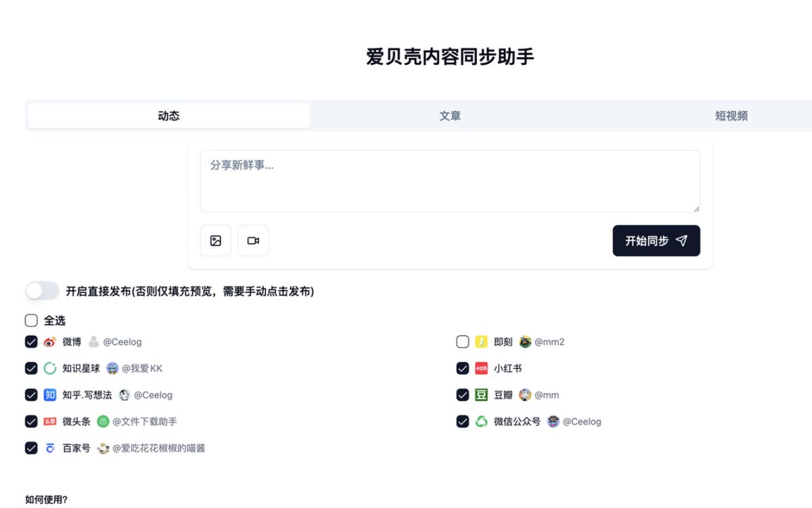Click the 开始同步 button
The width and height of the screenshot is (812, 508).
coord(656,240)
